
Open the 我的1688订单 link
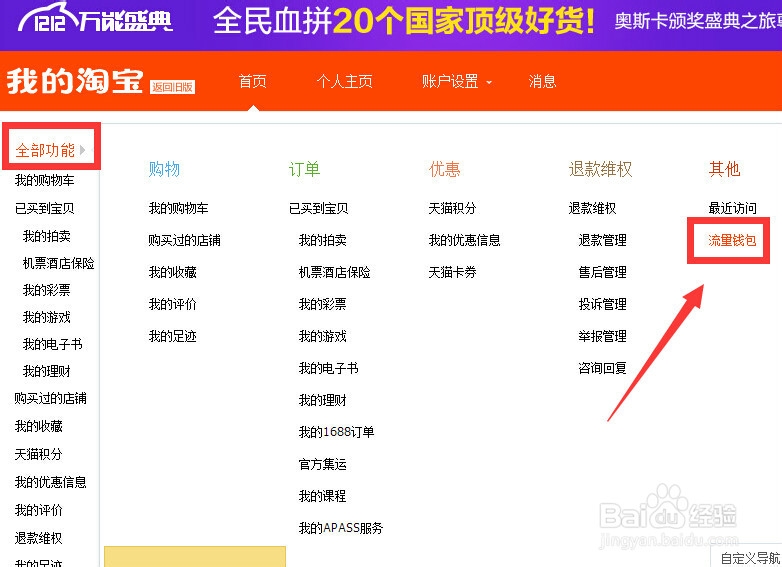click(336, 432)
